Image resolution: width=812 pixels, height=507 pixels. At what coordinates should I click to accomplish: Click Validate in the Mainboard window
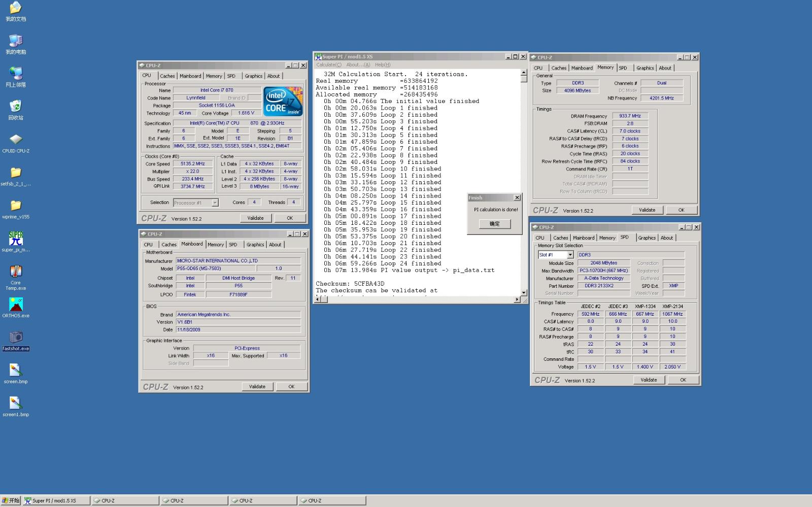point(257,387)
